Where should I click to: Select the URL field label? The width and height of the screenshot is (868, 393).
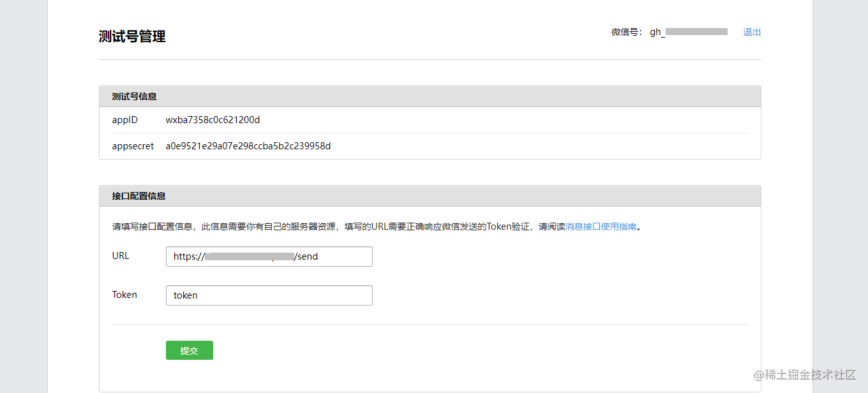(121, 256)
